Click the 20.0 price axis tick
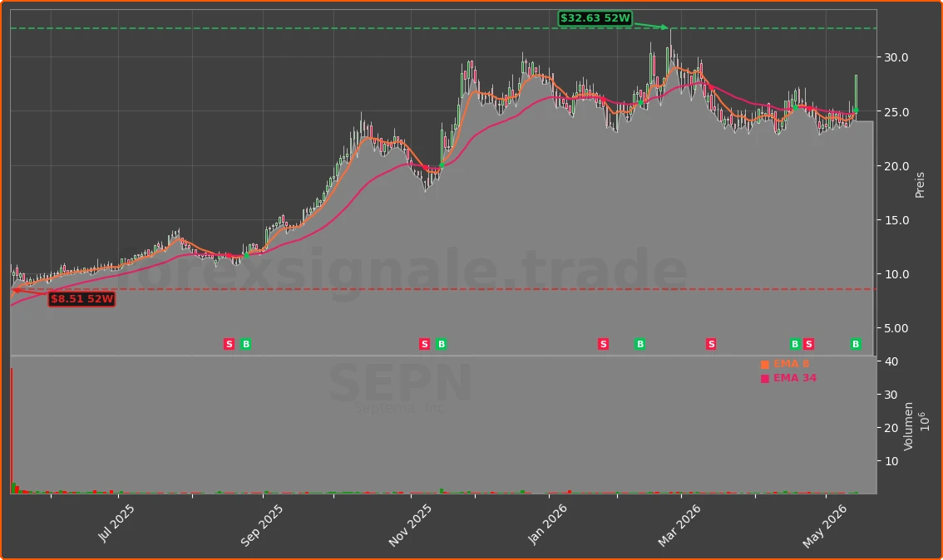The image size is (943, 560). 896,166
